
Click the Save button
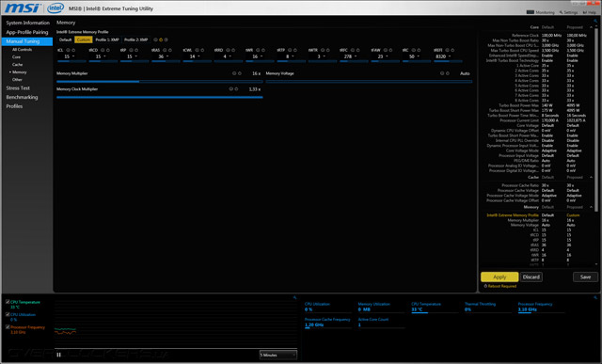coord(585,277)
